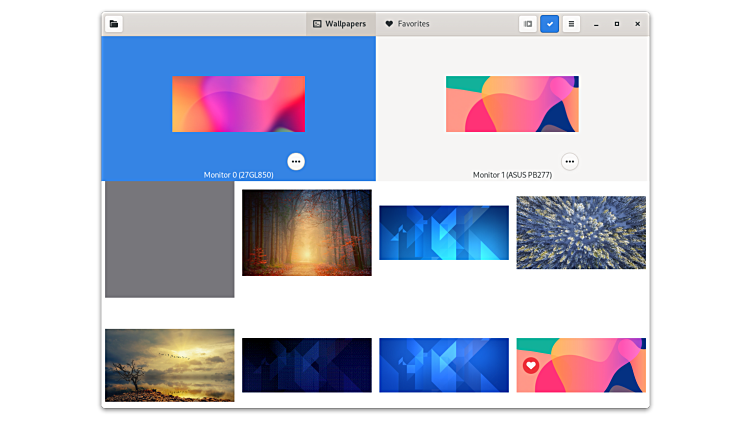
Task: Choose the bright blue geometric wallpaper in bottom row
Action: (x=443, y=365)
